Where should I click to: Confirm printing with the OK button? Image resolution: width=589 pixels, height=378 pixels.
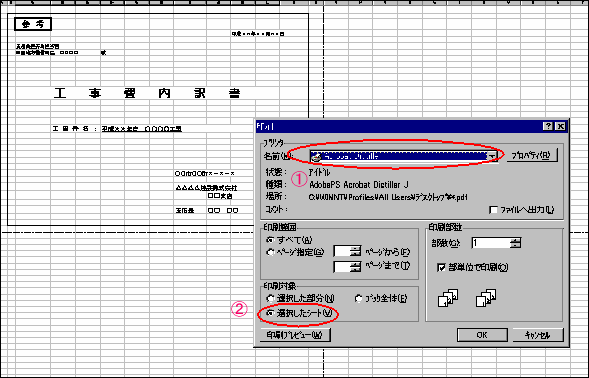point(482,335)
